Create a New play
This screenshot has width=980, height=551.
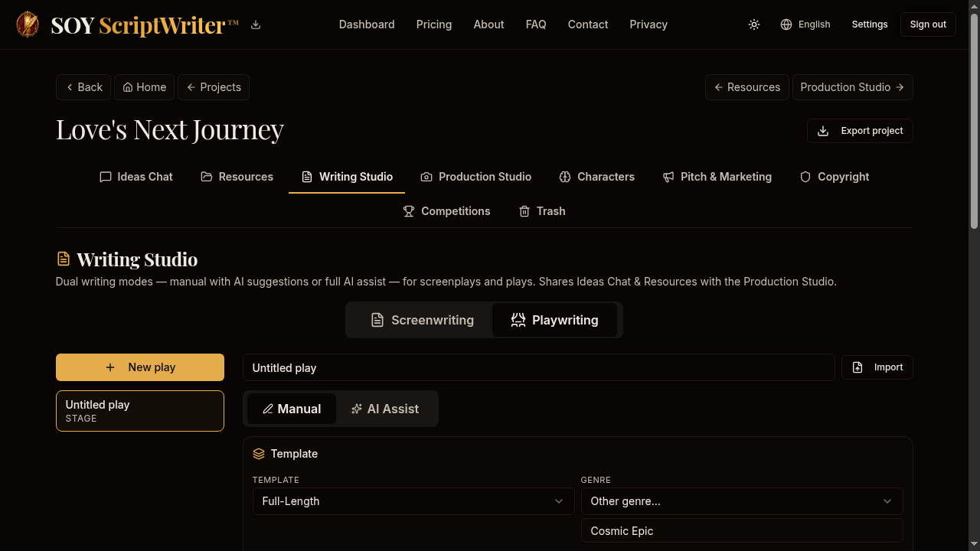pos(140,367)
